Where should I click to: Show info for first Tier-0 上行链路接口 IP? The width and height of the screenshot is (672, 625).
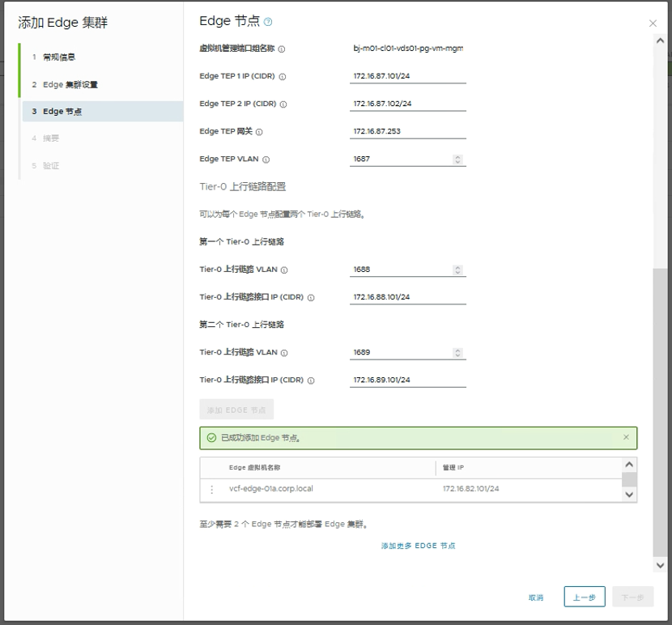click(x=311, y=297)
